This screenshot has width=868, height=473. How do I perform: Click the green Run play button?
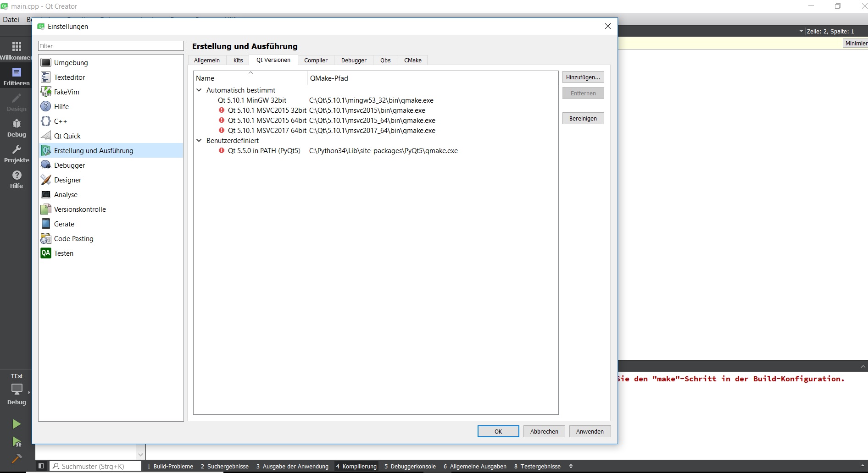(17, 424)
